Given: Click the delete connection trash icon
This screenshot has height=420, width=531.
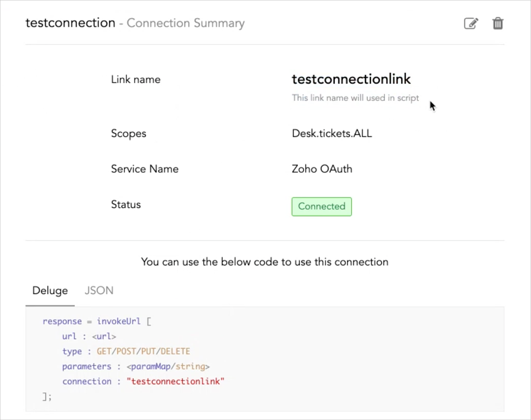Looking at the screenshot, I should pyautogui.click(x=498, y=24).
